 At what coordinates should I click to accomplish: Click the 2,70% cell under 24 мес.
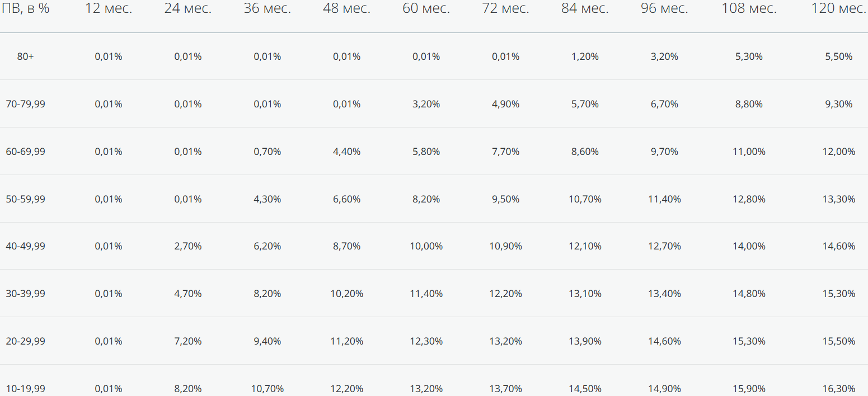(x=188, y=246)
